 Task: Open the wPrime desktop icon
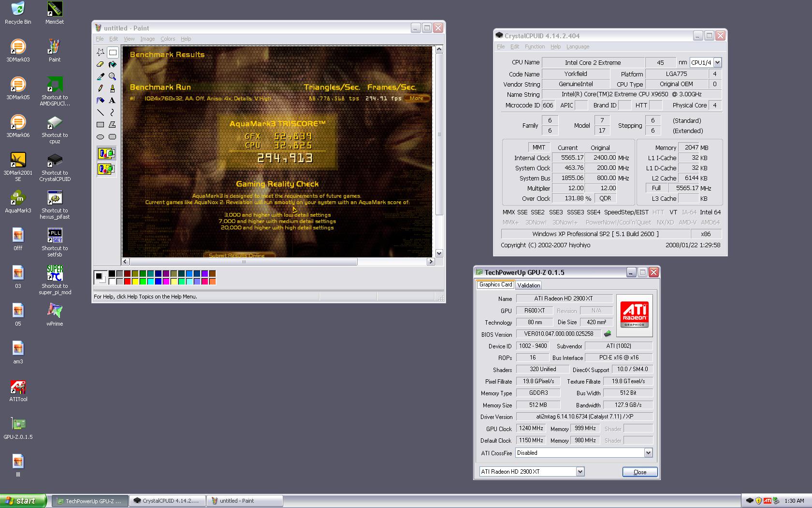pos(55,315)
